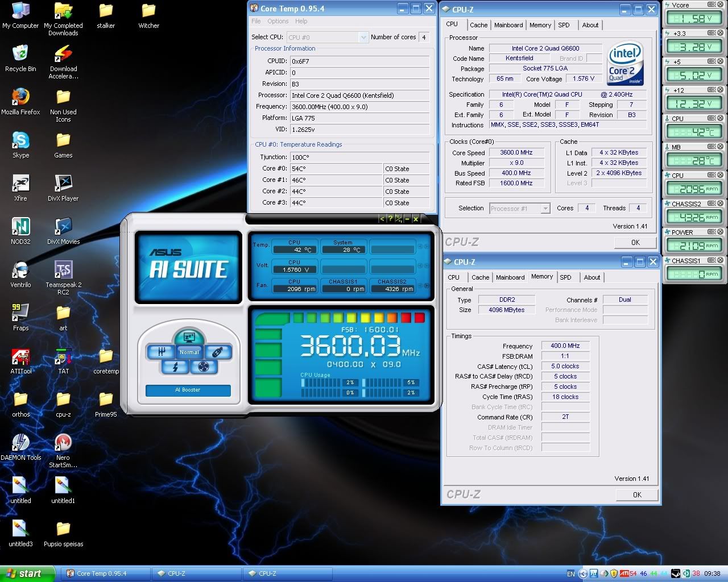Select the AI Nap sleeping monitor icon
728x582 pixels.
(x=189, y=336)
